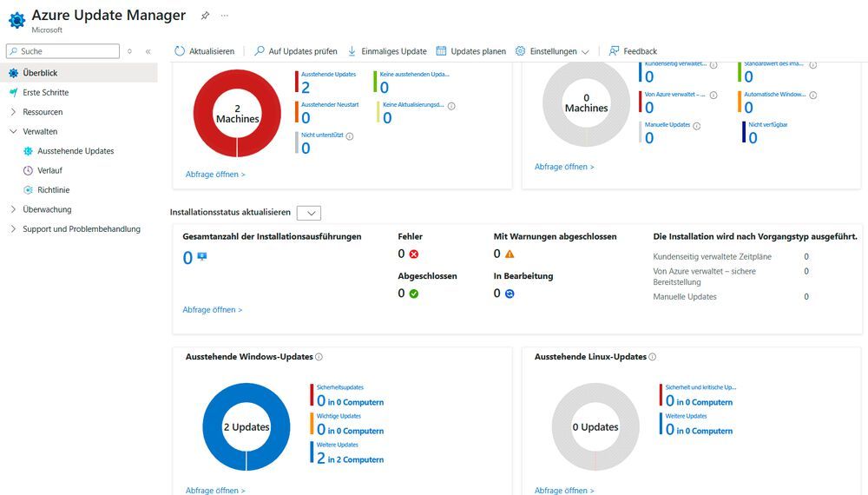Click Feedback in the toolbar
The width and height of the screenshot is (868, 495).
(633, 51)
